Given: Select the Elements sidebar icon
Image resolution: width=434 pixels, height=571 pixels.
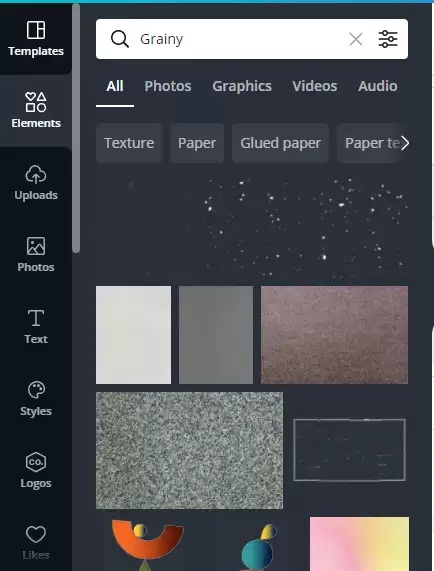Looking at the screenshot, I should tap(36, 110).
